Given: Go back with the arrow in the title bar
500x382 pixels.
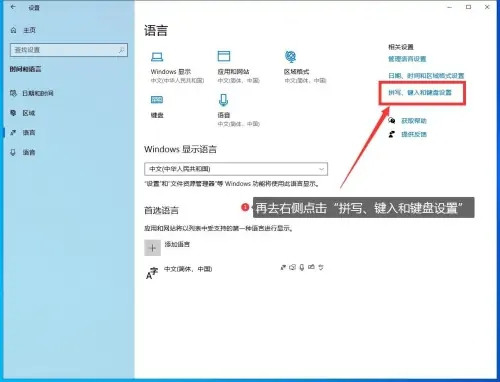Looking at the screenshot, I should (13, 7).
